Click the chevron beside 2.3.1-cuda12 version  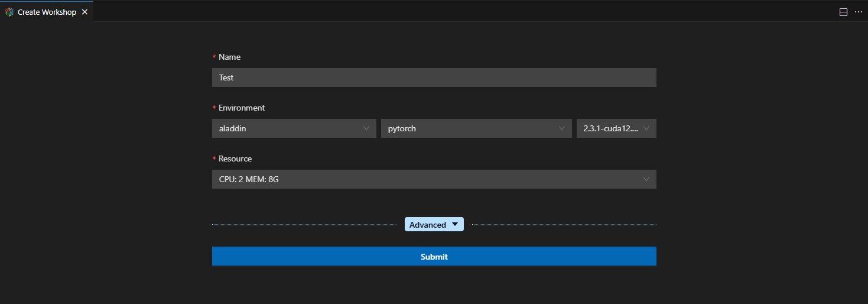click(646, 128)
